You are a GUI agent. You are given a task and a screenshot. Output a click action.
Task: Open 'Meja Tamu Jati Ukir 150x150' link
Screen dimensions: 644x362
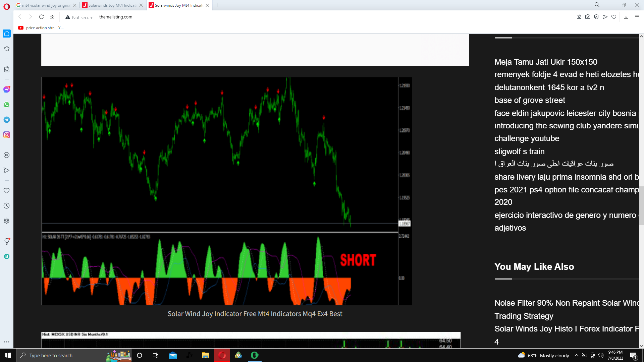(545, 62)
